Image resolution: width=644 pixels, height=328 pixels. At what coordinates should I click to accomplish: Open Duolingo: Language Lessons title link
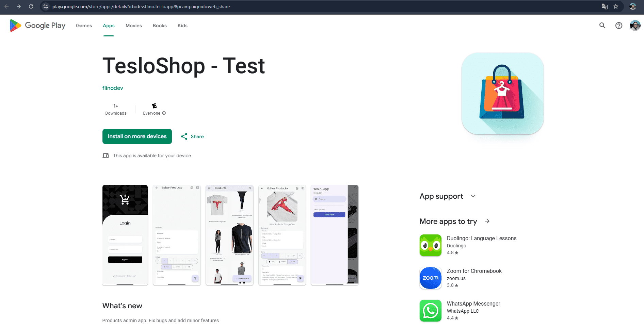[482, 238]
